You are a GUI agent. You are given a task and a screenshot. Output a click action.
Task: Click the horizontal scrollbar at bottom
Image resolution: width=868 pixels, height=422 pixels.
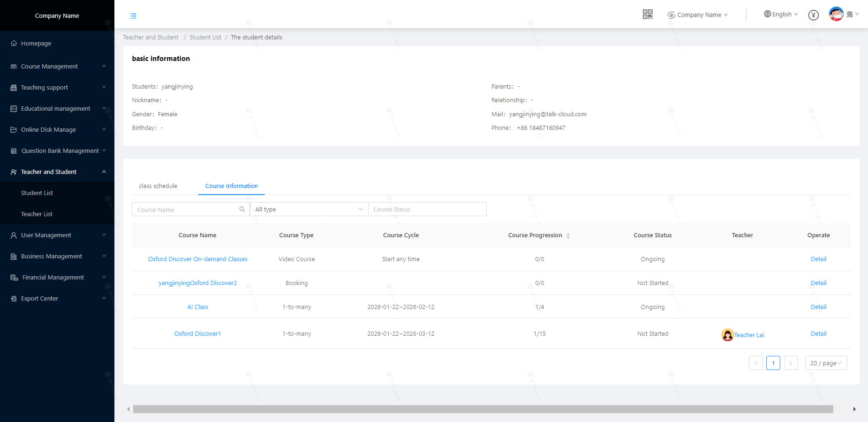click(x=483, y=409)
